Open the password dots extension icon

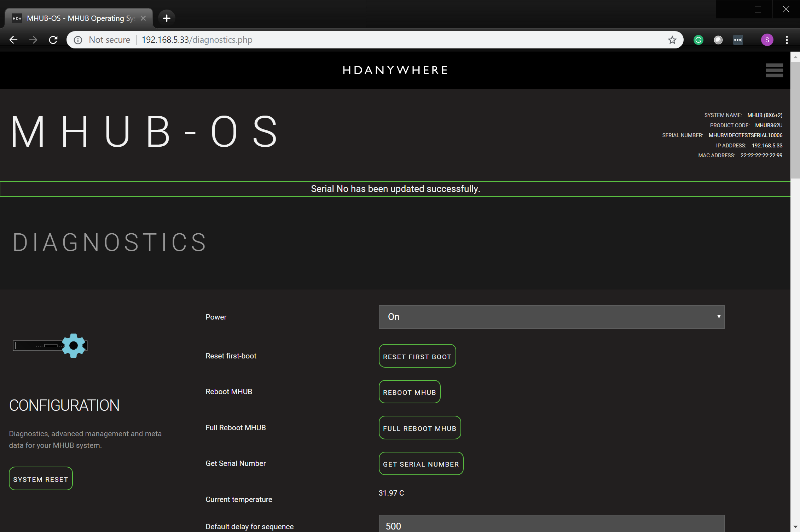pos(738,40)
